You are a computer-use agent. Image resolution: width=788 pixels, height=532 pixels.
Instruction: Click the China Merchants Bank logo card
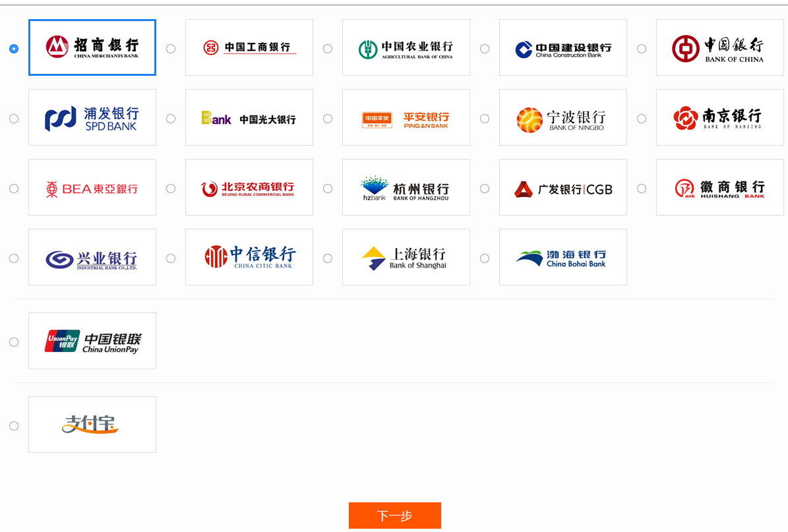(x=92, y=47)
